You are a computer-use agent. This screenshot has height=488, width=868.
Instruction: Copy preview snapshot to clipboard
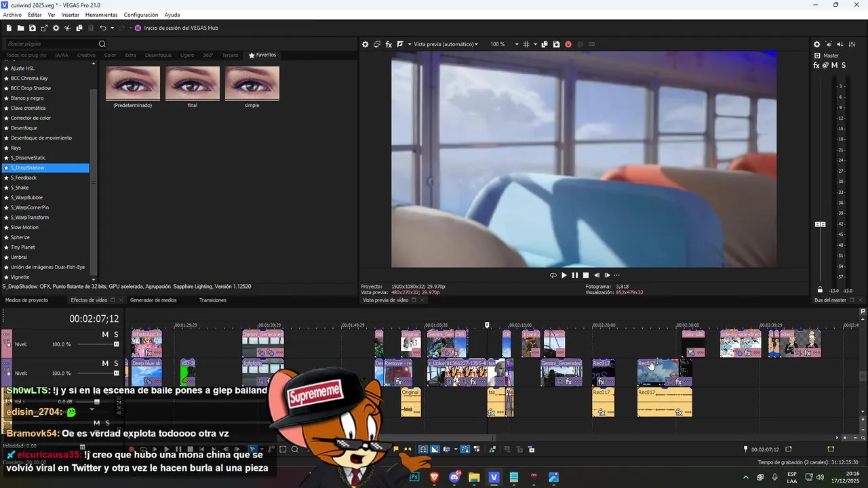(545, 44)
